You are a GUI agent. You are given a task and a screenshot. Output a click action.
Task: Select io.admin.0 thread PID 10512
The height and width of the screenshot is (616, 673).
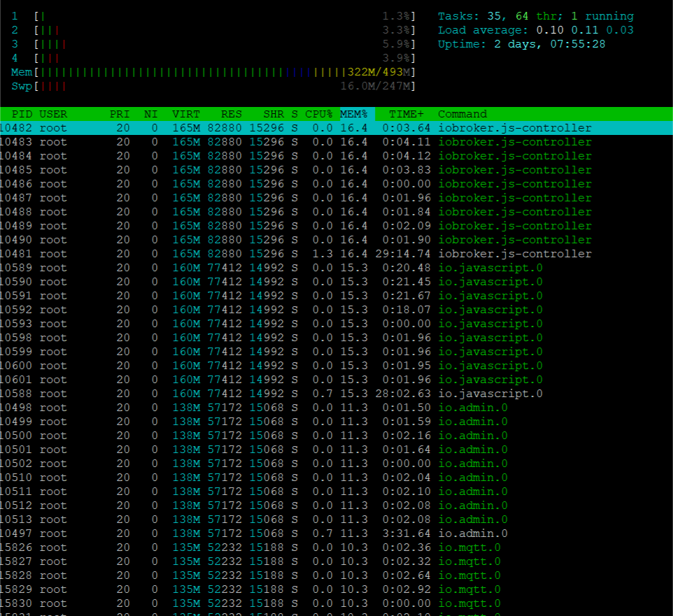(x=336, y=506)
